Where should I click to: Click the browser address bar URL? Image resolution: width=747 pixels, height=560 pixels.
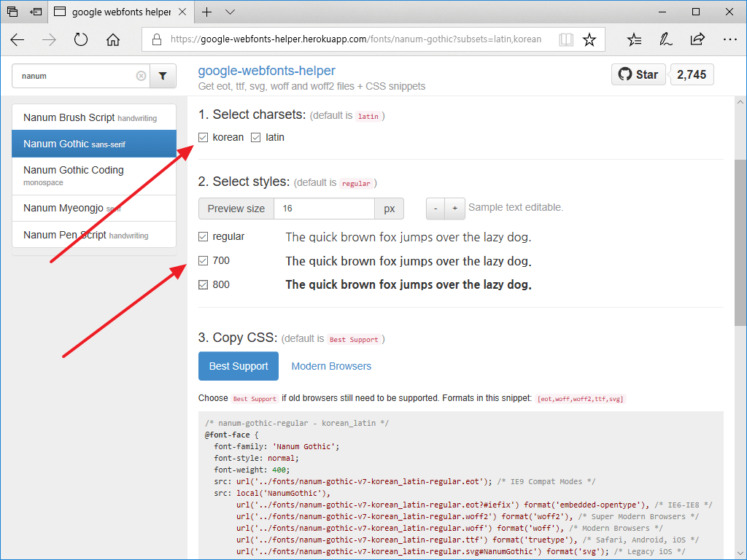tap(356, 39)
